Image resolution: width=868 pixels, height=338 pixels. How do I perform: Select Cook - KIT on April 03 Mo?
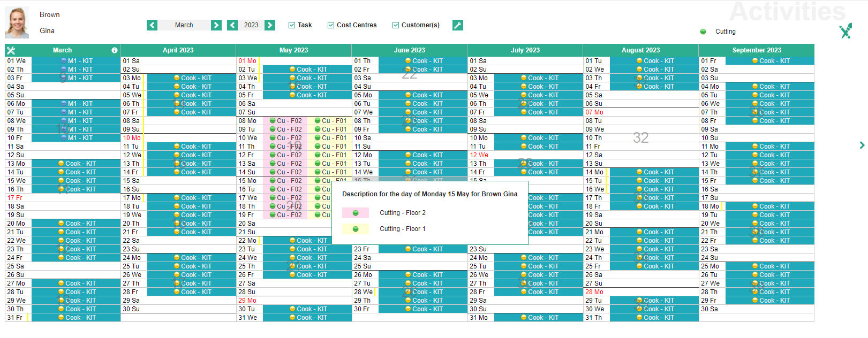point(192,78)
